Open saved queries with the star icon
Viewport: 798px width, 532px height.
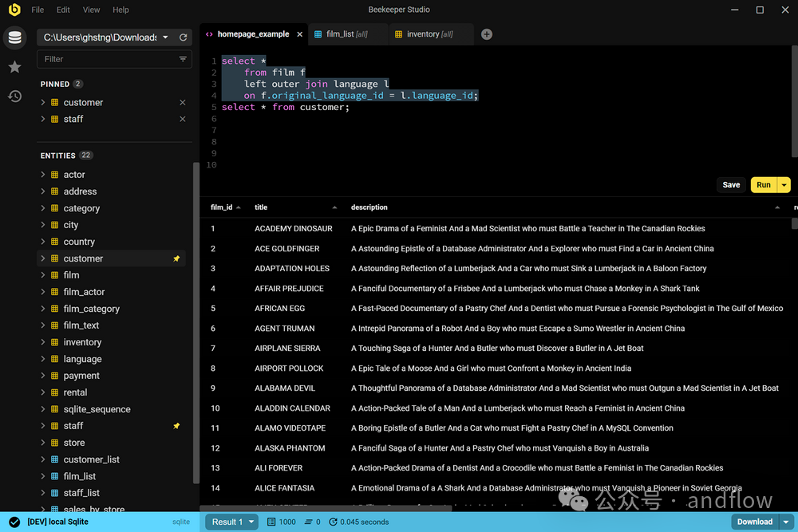point(14,67)
